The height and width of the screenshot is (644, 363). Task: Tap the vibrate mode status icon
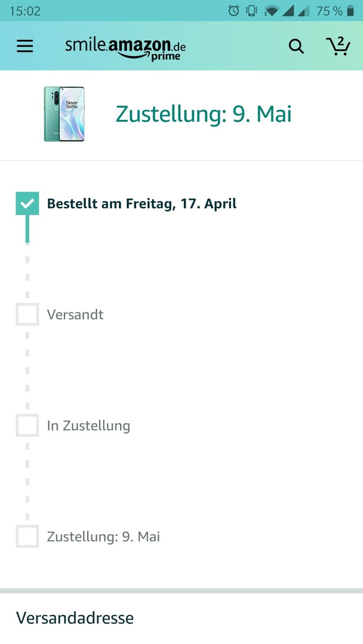(251, 11)
